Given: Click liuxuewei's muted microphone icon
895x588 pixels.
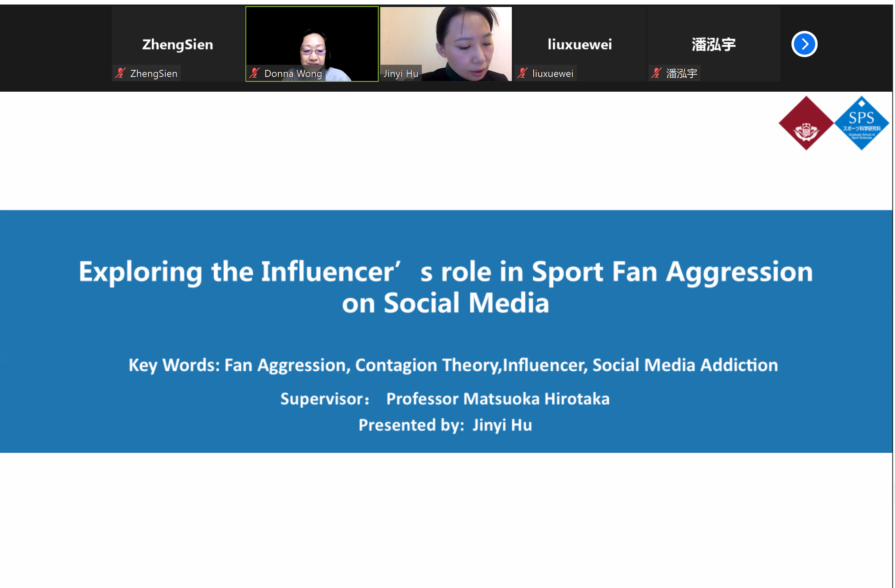Looking at the screenshot, I should pos(522,73).
